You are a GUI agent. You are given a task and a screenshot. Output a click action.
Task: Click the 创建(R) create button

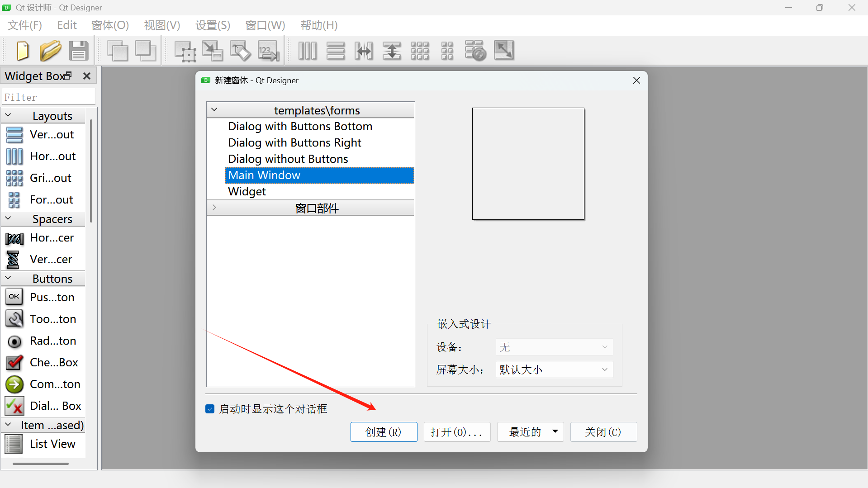coord(384,432)
